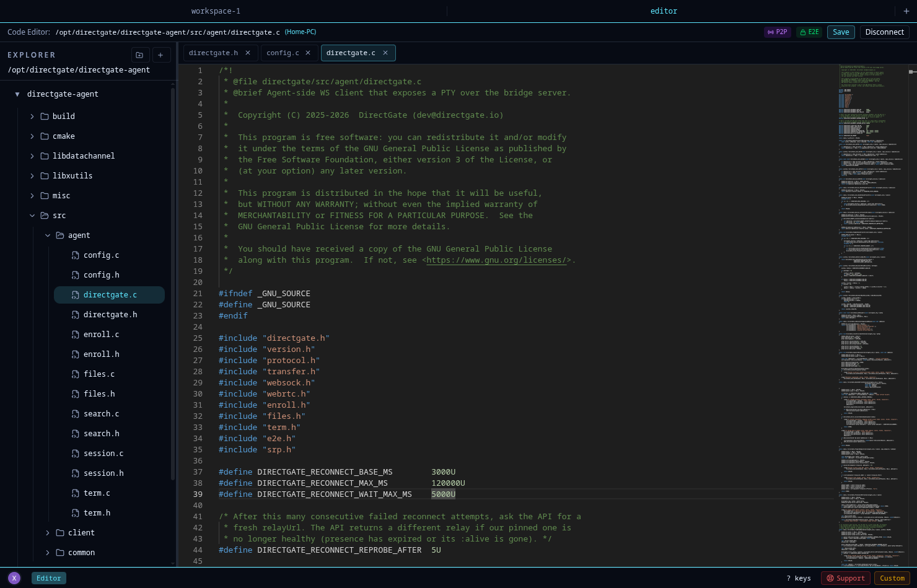
Task: Click the cmake folder name
Action: [64, 136]
